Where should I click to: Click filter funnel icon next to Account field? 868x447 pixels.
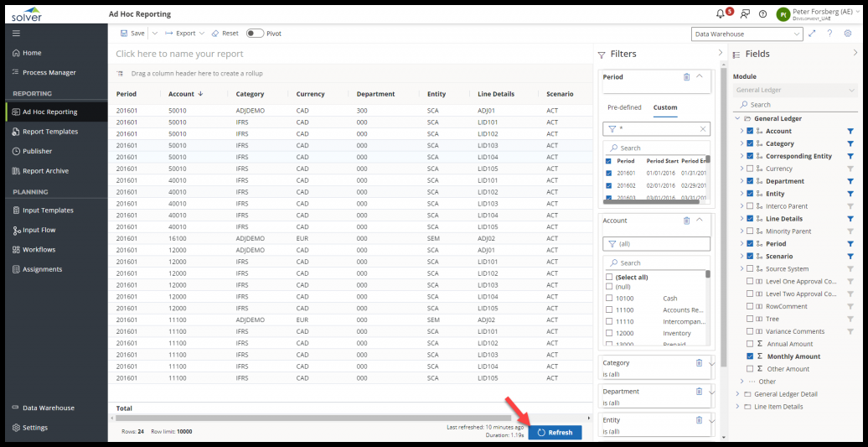click(850, 132)
